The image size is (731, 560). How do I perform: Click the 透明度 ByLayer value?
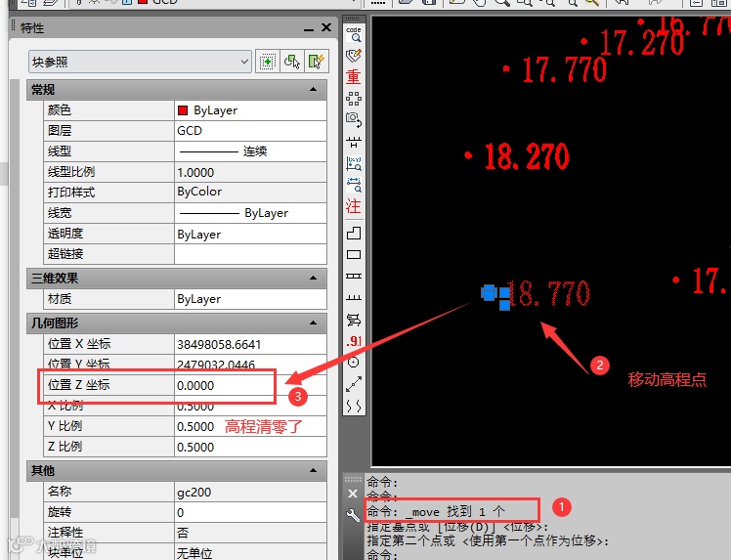[250, 234]
